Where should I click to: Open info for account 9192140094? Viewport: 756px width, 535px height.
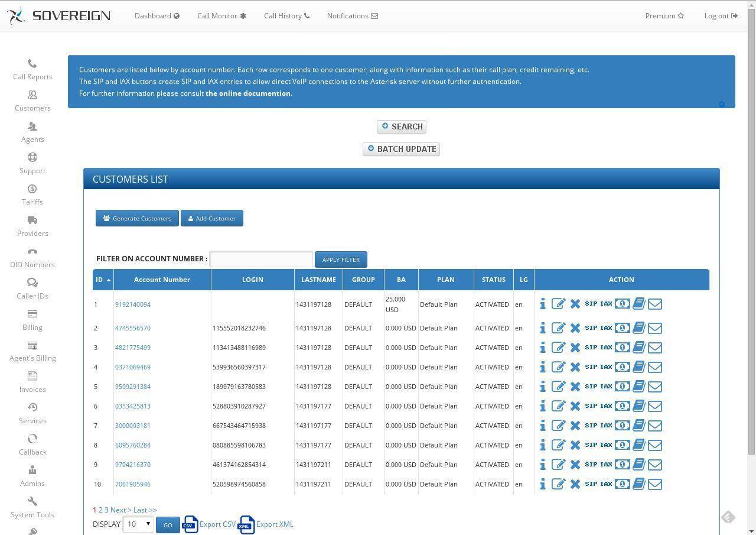[x=543, y=304]
